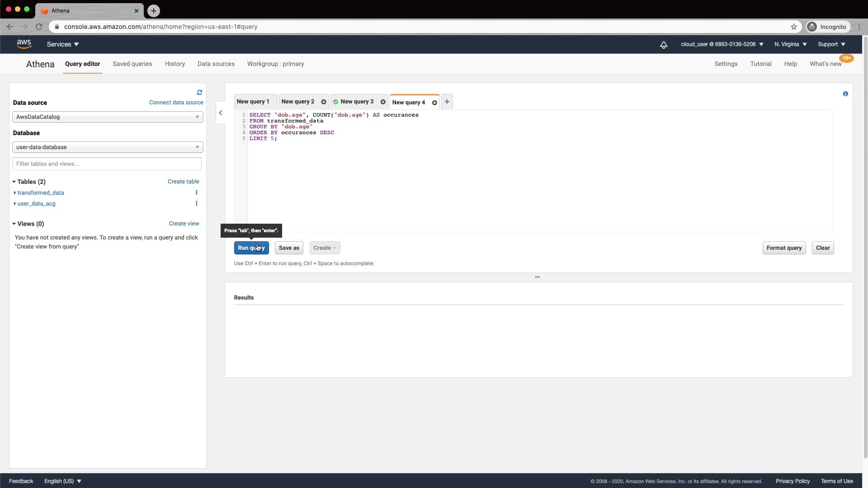
Task: Click the Filter tables and views field
Action: [x=107, y=164]
